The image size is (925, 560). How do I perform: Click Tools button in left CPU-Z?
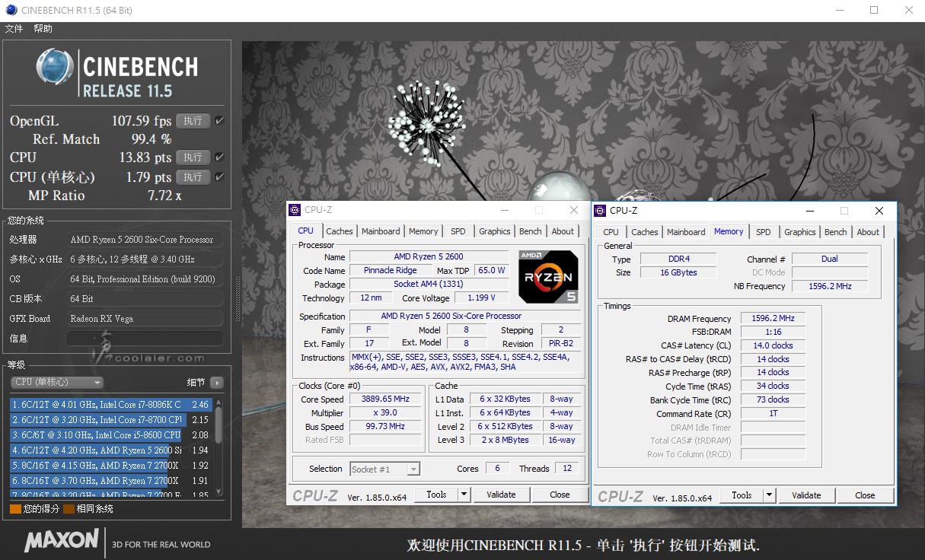coord(436,495)
